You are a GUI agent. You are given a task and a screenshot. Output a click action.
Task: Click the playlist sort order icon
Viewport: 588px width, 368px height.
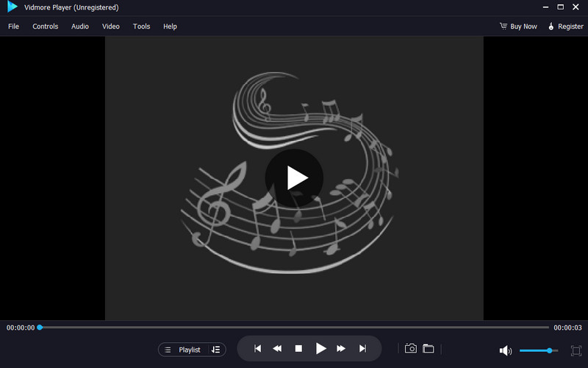tap(215, 350)
